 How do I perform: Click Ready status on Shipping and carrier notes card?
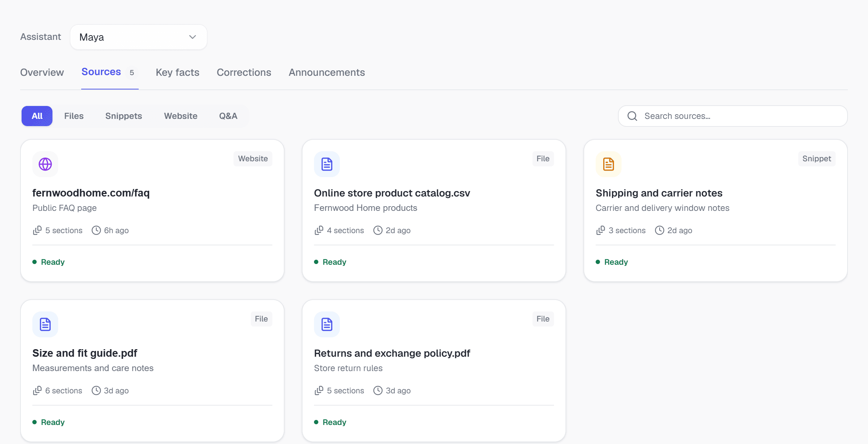(612, 262)
